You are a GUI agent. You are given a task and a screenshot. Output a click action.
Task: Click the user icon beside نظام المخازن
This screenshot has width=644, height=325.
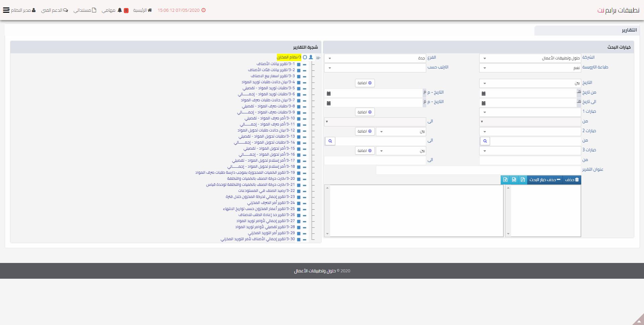(x=311, y=57)
